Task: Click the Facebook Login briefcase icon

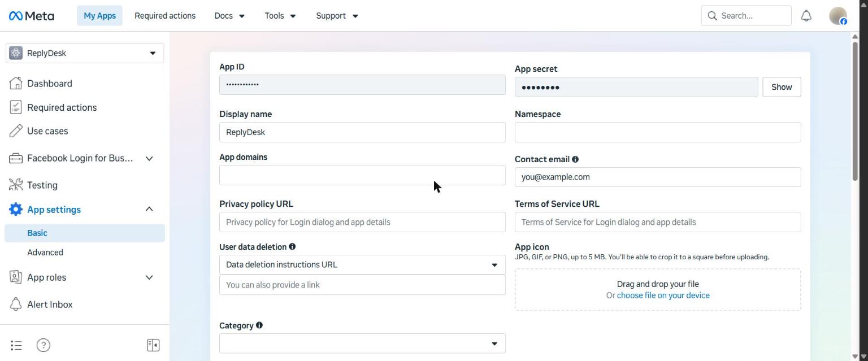Action: (16, 158)
